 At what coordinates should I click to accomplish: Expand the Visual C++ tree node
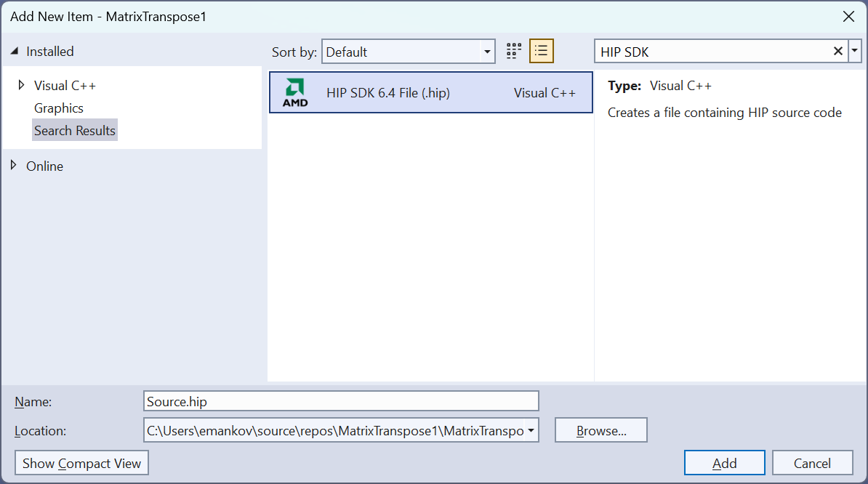(x=22, y=85)
